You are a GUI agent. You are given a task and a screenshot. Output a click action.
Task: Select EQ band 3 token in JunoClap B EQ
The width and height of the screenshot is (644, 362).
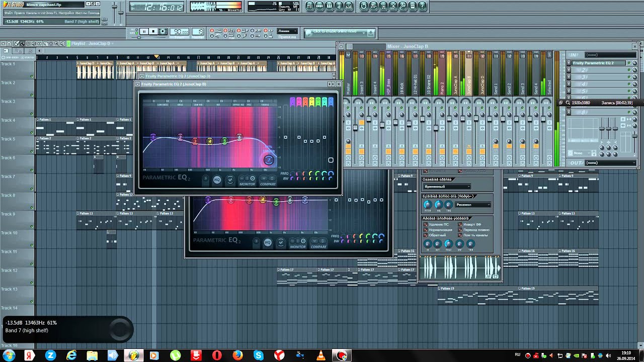point(195,141)
